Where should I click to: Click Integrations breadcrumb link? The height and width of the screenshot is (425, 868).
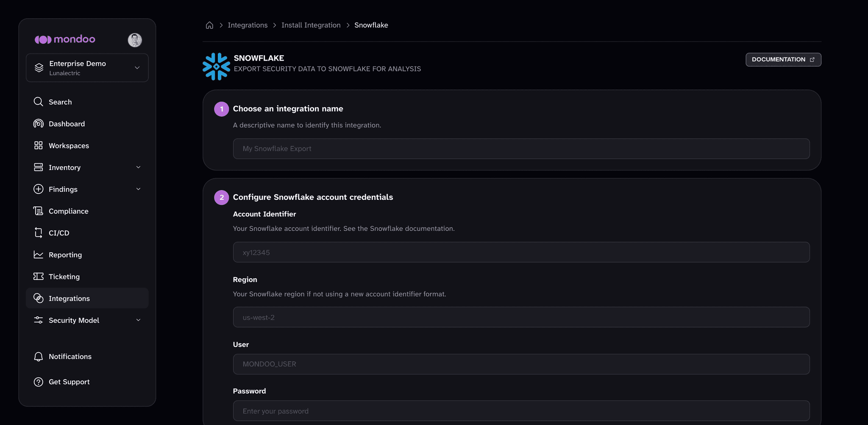tap(248, 25)
